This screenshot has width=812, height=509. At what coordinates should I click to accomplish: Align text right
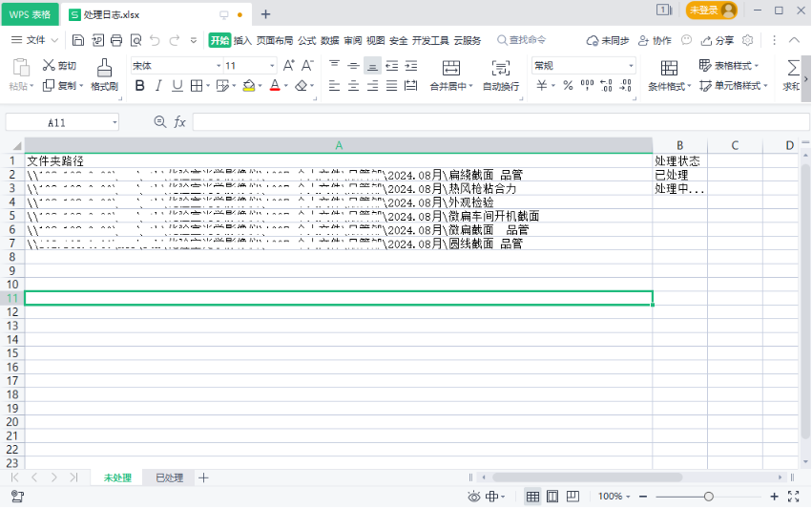[372, 86]
